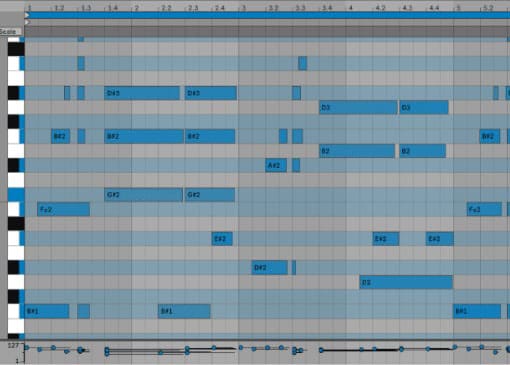The height and width of the screenshot is (365, 510).
Task: Select the D3 note starting at 4.3
Action: pyautogui.click(x=424, y=107)
